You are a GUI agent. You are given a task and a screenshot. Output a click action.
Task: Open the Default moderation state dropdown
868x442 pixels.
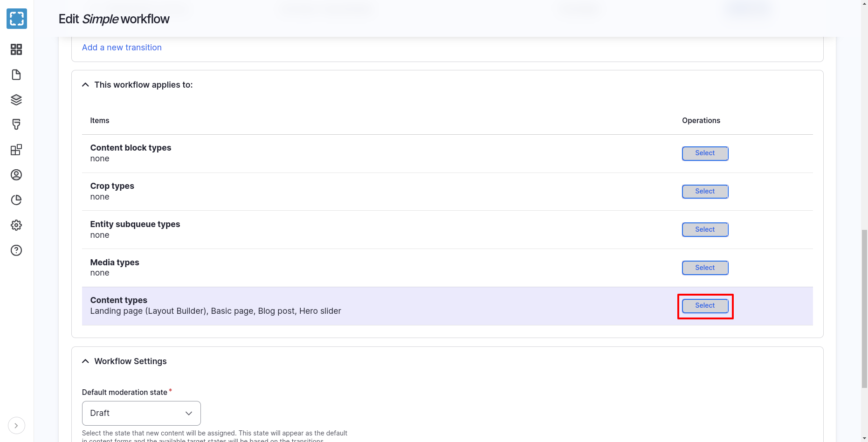point(141,413)
